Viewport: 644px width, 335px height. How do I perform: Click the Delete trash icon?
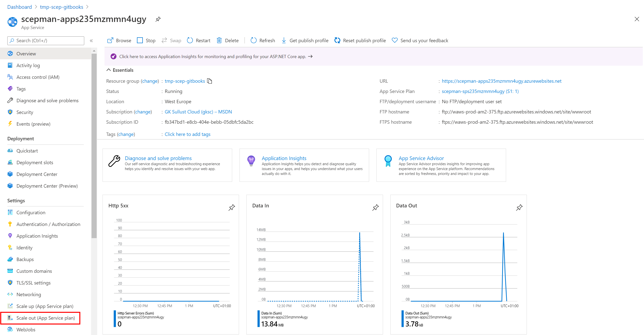coord(219,41)
